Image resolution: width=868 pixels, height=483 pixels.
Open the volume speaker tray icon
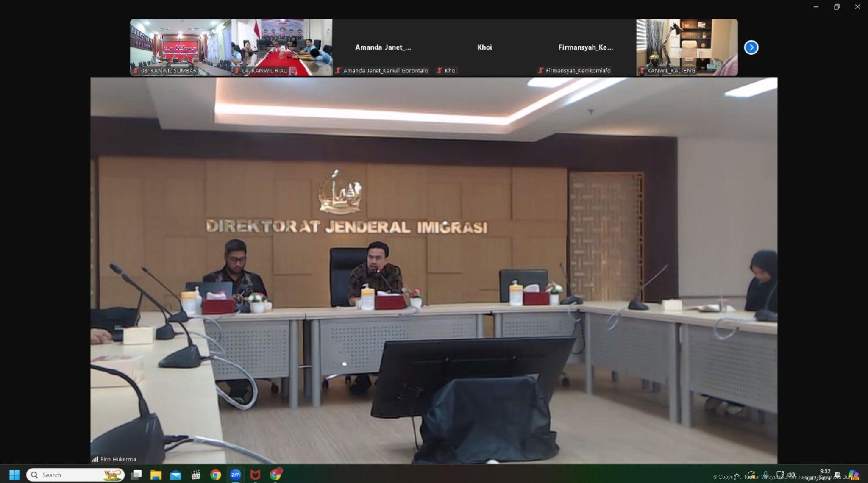click(x=790, y=475)
